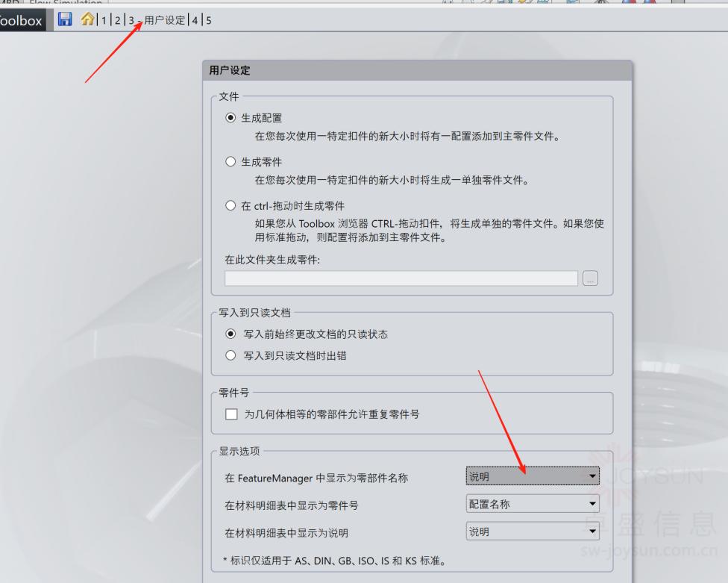Open FeatureManager 零部件名称 dropdown

[x=533, y=476]
